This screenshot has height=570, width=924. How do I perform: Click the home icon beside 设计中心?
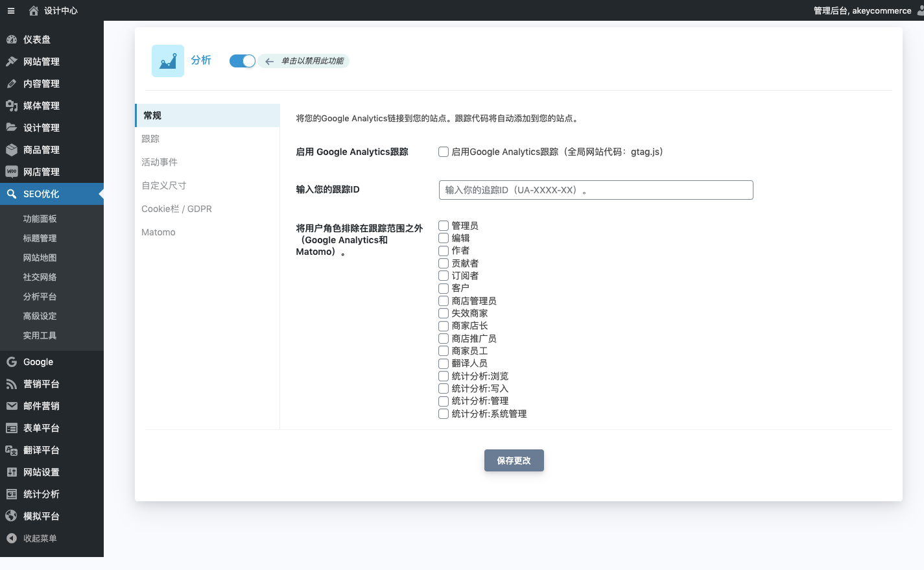[34, 10]
